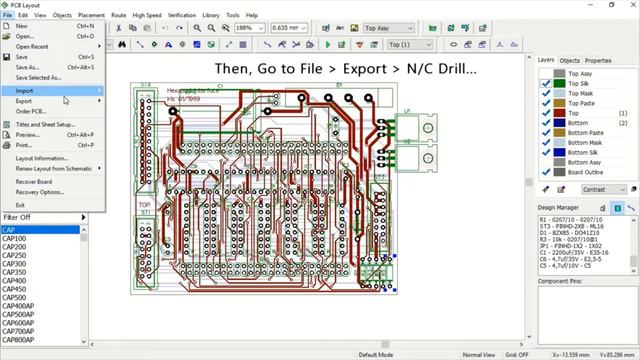Image resolution: width=640 pixels, height=360 pixels.
Task: Click the picture icon beside Top Assy
Action: click(x=354, y=28)
